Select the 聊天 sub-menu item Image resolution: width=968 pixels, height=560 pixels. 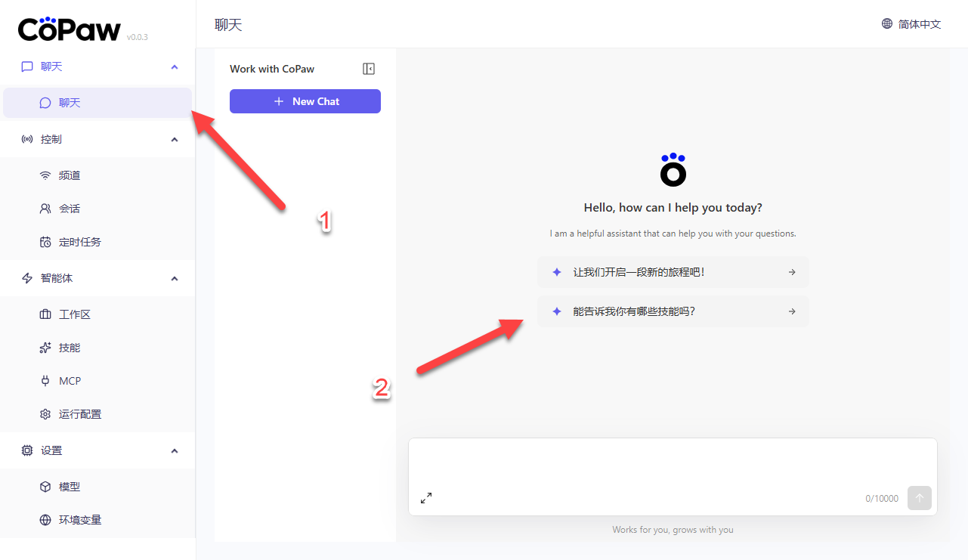[x=97, y=103]
